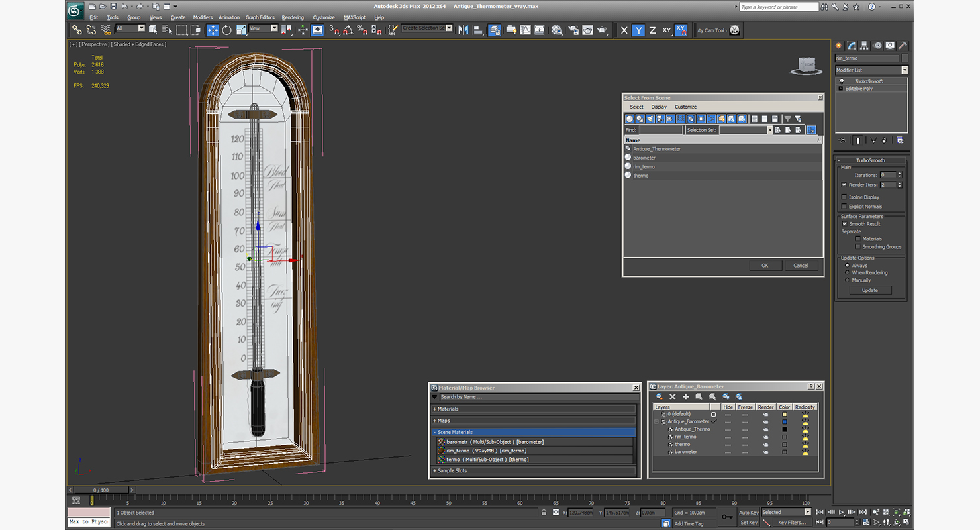980x530 pixels.
Task: Click the Unlink Selection tool
Action: click(x=91, y=30)
